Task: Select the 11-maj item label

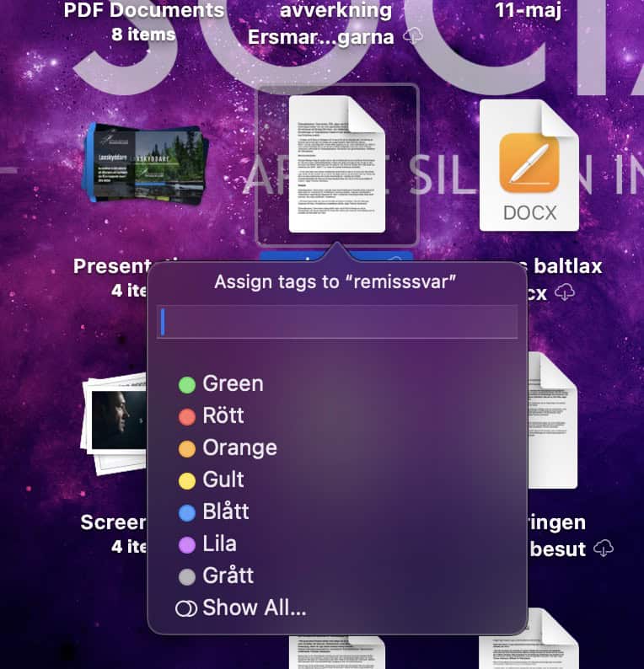Action: coord(529,12)
